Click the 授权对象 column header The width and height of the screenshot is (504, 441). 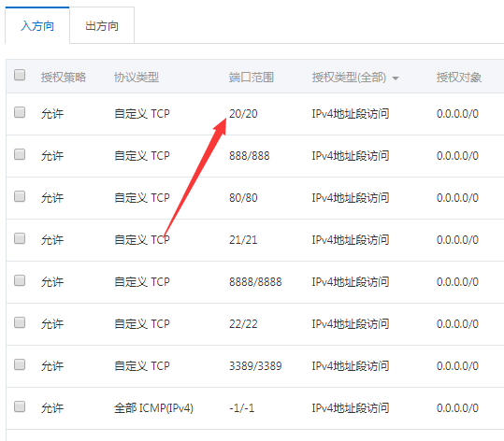click(x=459, y=78)
